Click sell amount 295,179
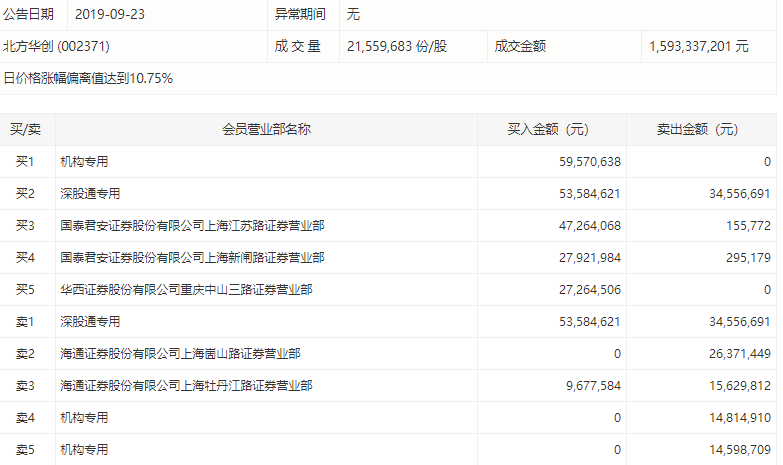This screenshot has width=783, height=465. [x=749, y=257]
